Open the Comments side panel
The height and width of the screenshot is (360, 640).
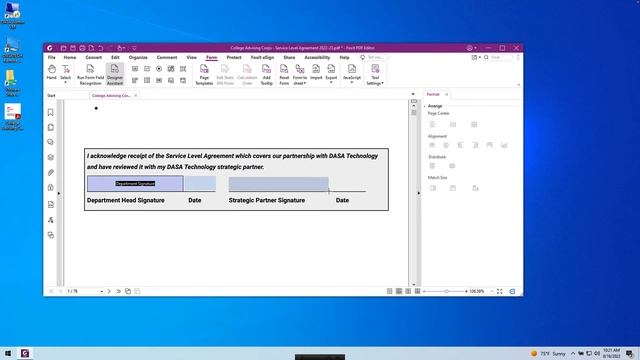[x=51, y=142]
